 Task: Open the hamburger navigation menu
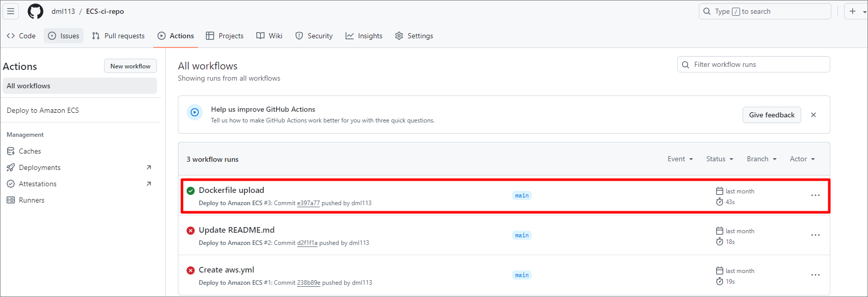coord(11,11)
